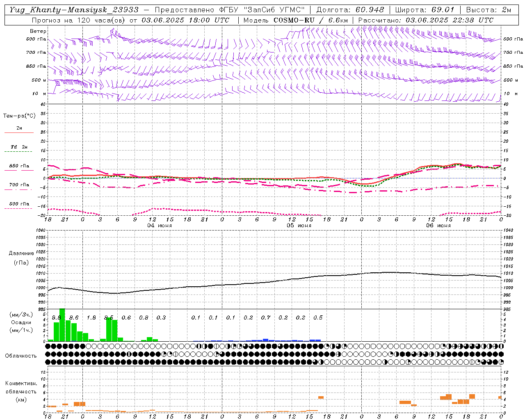Click the 8.5 precipitation total value
Screen dimensions: 525x420
point(109,318)
